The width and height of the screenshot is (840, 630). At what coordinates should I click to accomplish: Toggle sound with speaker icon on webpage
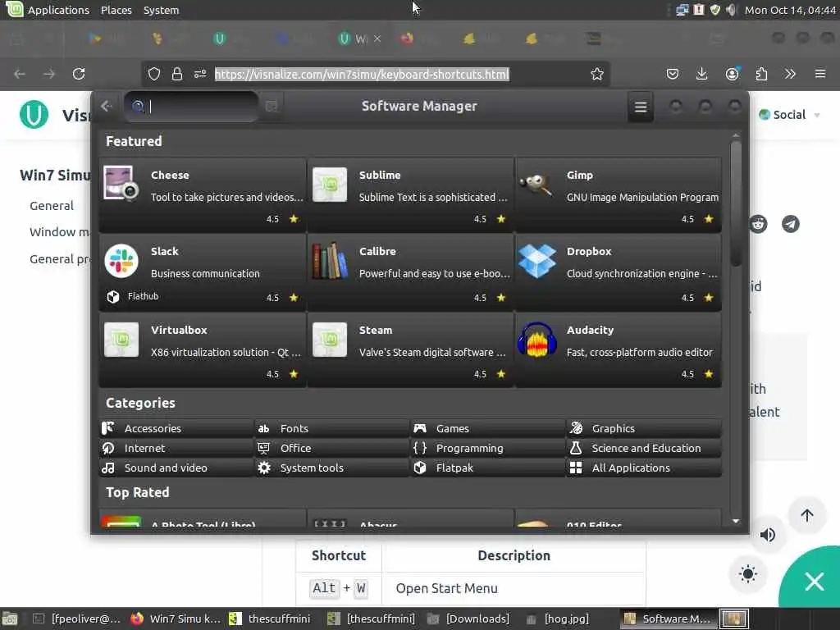coord(768,535)
